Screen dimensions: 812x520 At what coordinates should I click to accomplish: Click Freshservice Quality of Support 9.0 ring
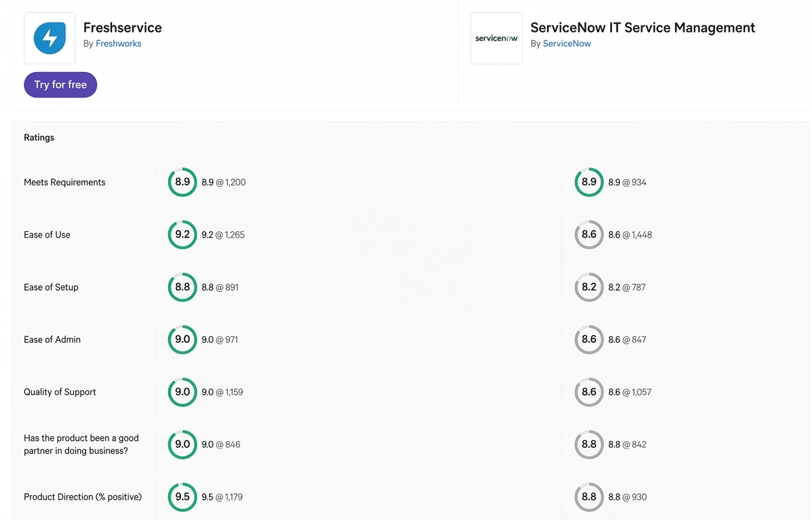coord(182,392)
